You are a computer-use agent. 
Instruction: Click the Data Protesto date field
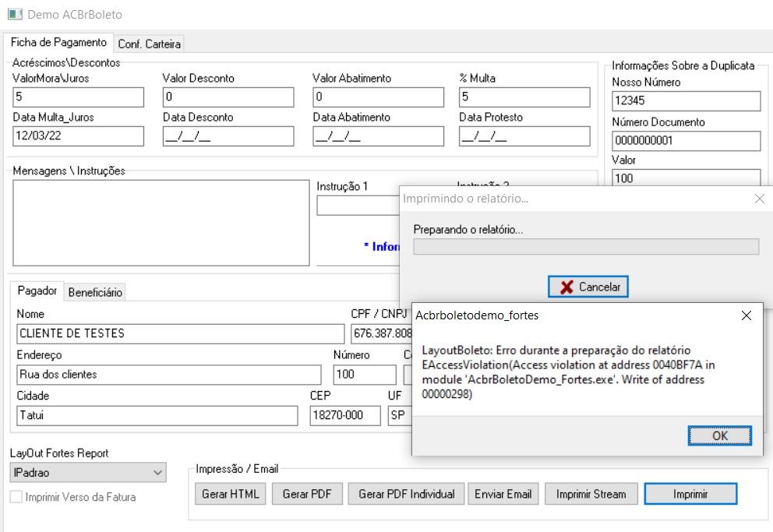(x=524, y=136)
